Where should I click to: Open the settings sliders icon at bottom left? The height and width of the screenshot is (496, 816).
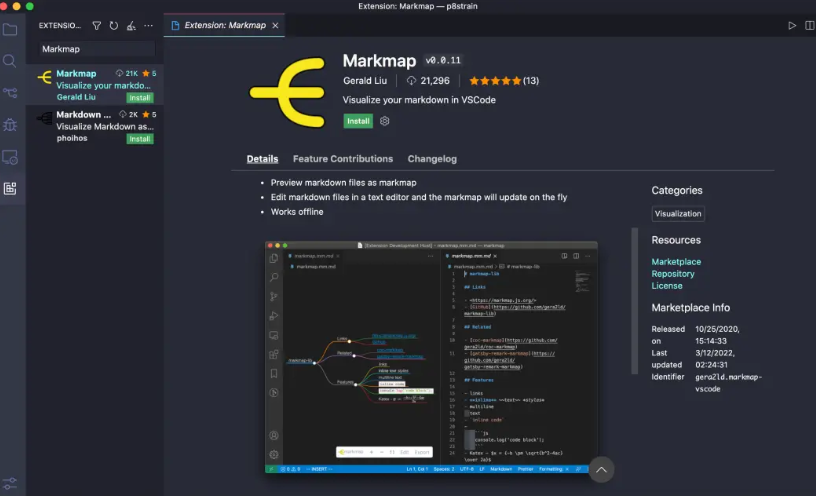pos(10,484)
